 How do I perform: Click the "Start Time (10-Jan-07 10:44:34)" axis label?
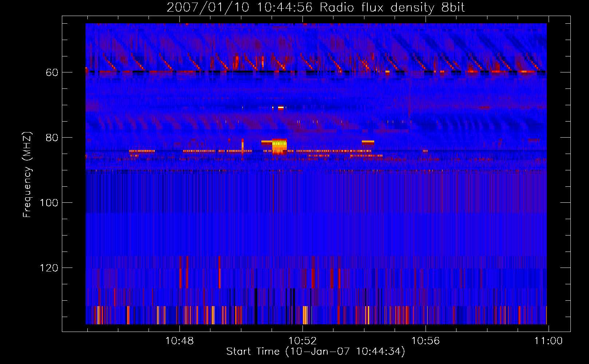click(316, 352)
